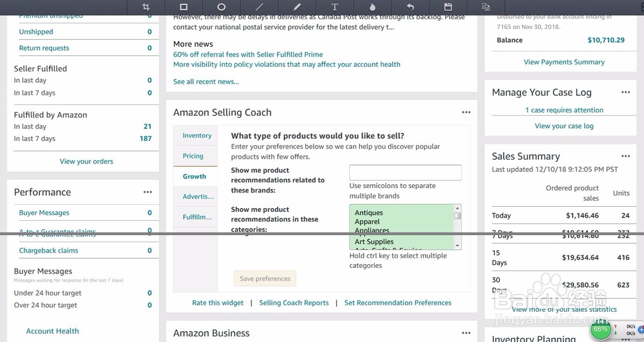
Task: Click View your orders link
Action: pos(86,162)
